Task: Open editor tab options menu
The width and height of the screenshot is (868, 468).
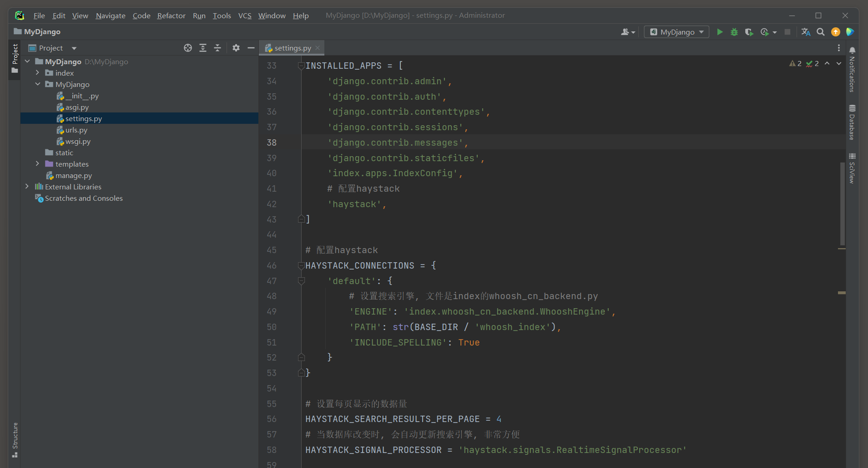Action: (839, 48)
